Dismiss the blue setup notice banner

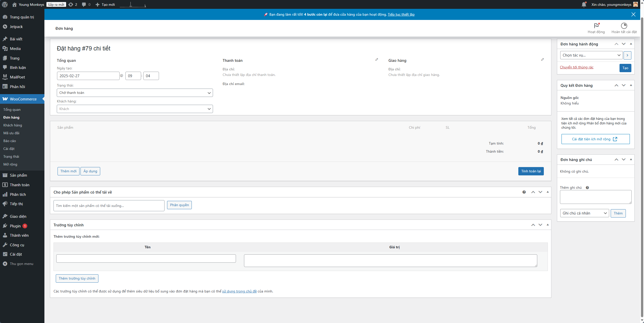[x=633, y=14]
